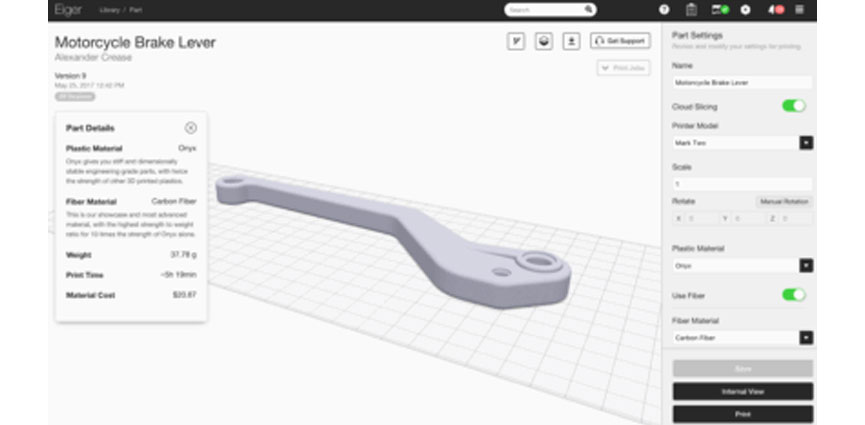865x425 pixels.
Task: Click the download/export part icon
Action: [572, 41]
